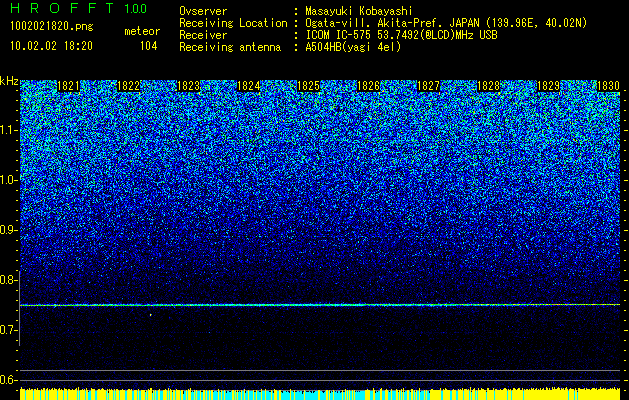The image size is (629, 400).
Task: Click the 0.6 frequency axis label
Action: (9, 380)
